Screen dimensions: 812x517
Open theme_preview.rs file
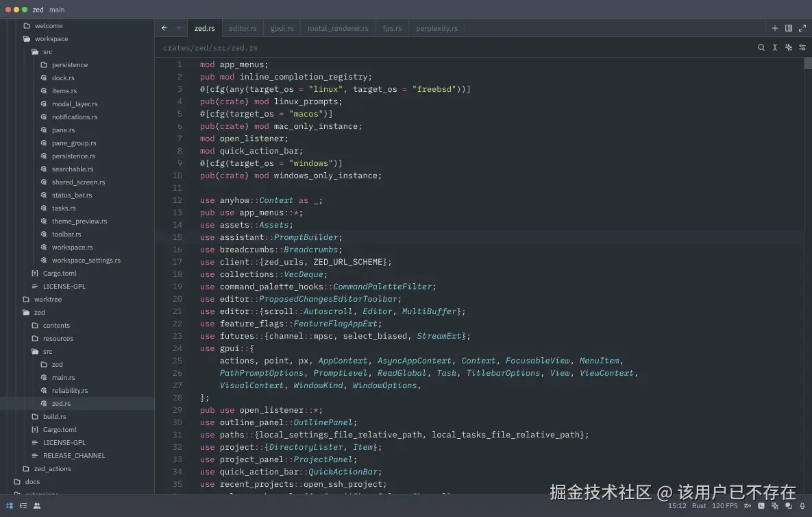point(77,221)
